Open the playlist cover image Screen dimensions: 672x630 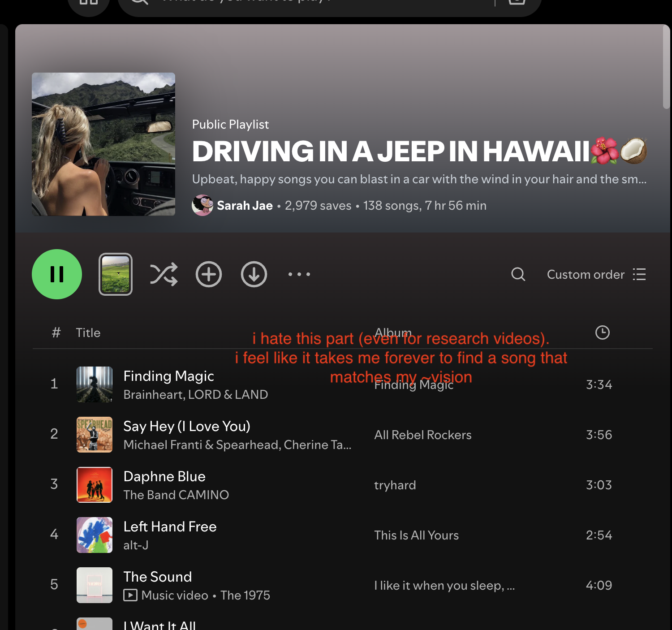pyautogui.click(x=103, y=144)
